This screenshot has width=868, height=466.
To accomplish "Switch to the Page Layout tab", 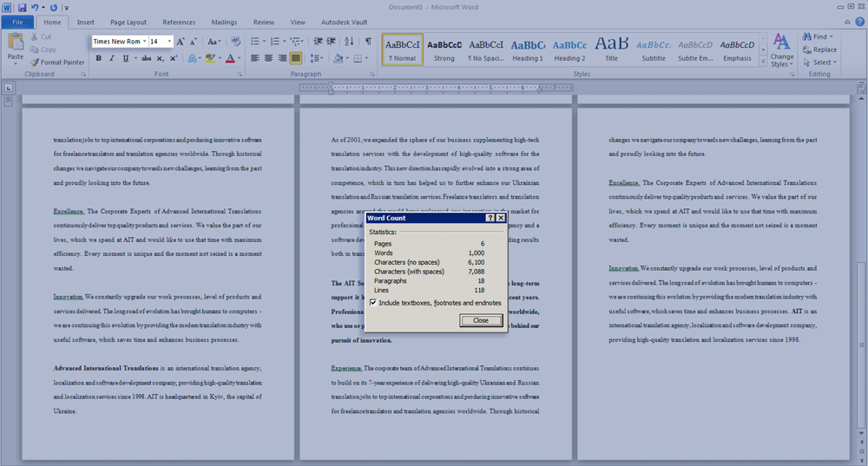I will 128,23.
